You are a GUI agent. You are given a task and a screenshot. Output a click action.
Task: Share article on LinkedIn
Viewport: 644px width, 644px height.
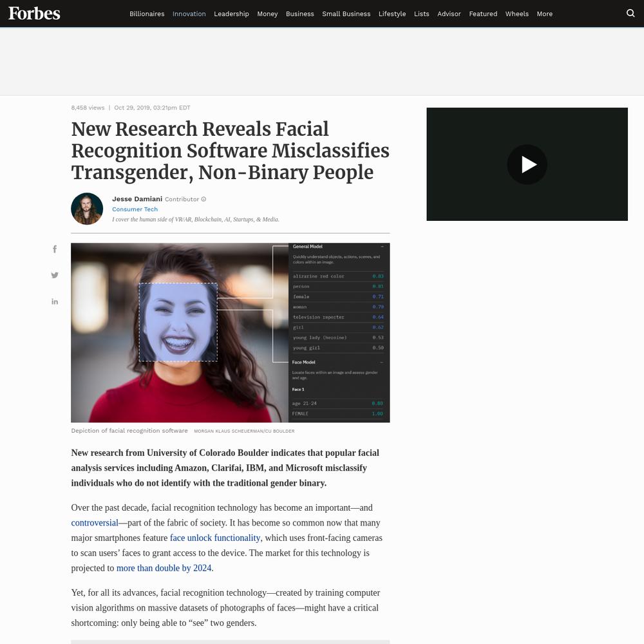[x=55, y=301]
